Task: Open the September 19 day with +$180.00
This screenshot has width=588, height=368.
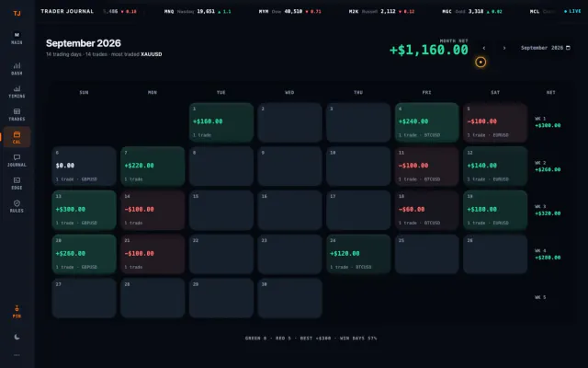Action: point(495,211)
